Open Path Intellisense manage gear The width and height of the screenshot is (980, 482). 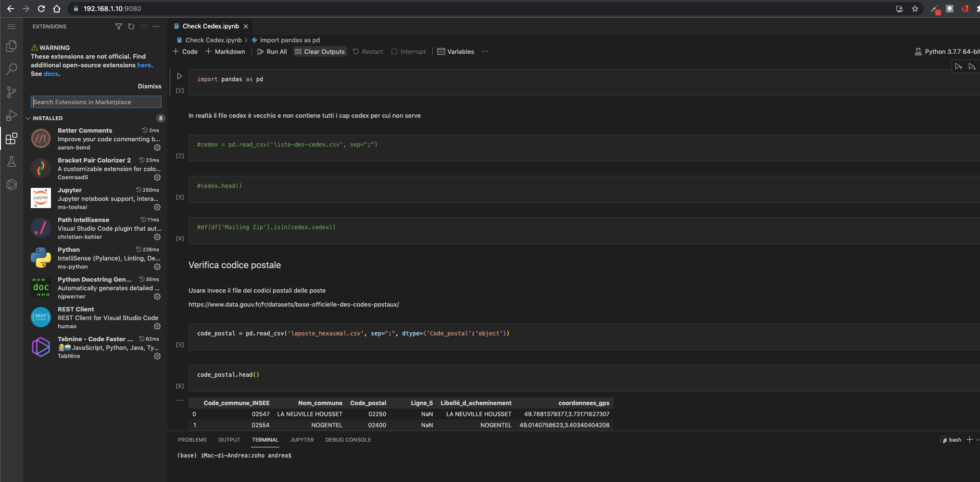[157, 237]
